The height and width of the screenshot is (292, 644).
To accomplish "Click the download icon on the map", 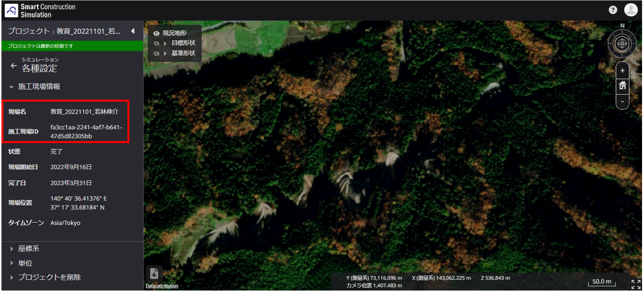I will (154, 273).
